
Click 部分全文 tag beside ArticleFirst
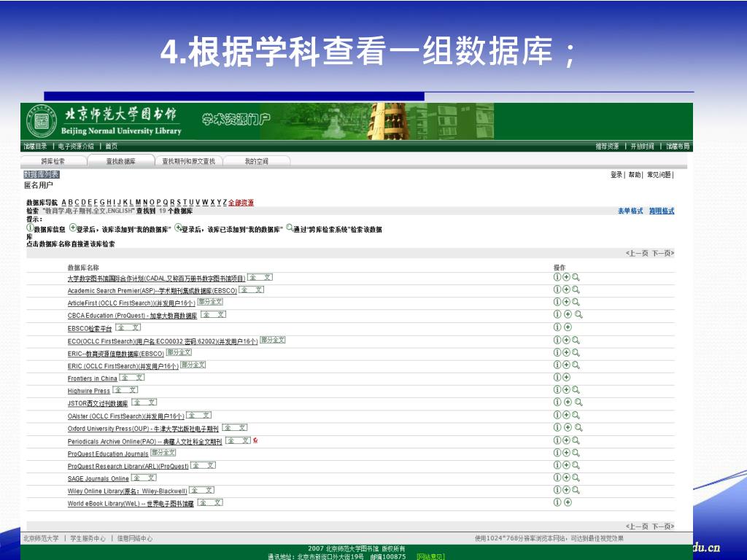click(210, 301)
